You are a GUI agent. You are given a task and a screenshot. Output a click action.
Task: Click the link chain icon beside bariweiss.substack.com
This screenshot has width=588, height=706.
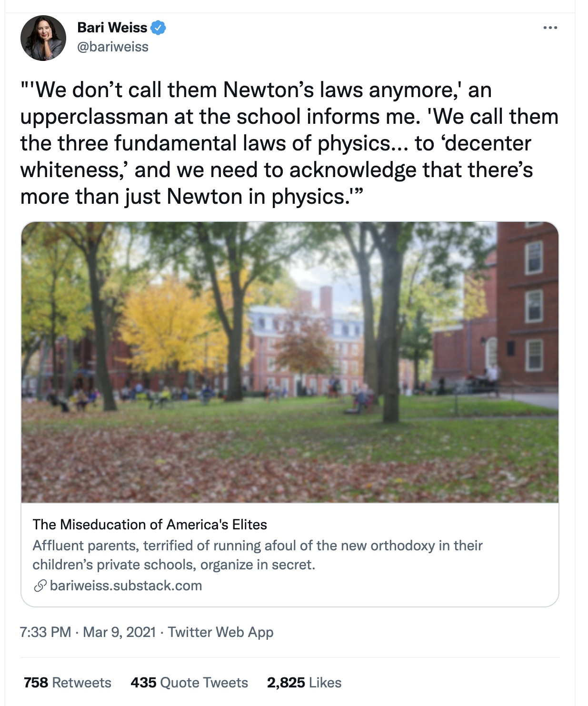tap(40, 586)
